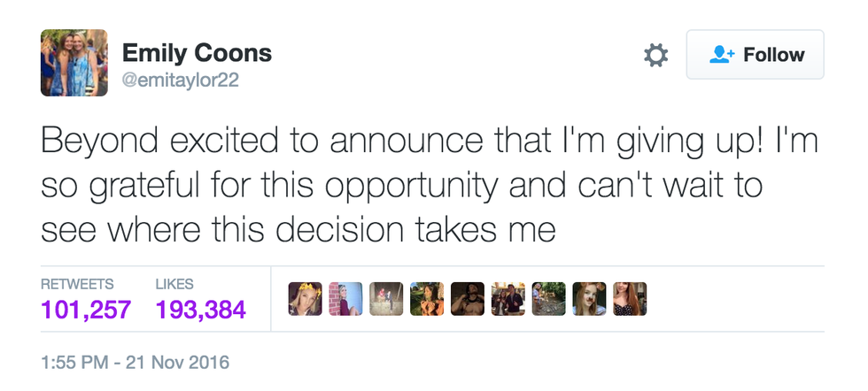The height and width of the screenshot is (391, 868).
Task: Click the add-person icon on Follow button
Action: pos(723,55)
